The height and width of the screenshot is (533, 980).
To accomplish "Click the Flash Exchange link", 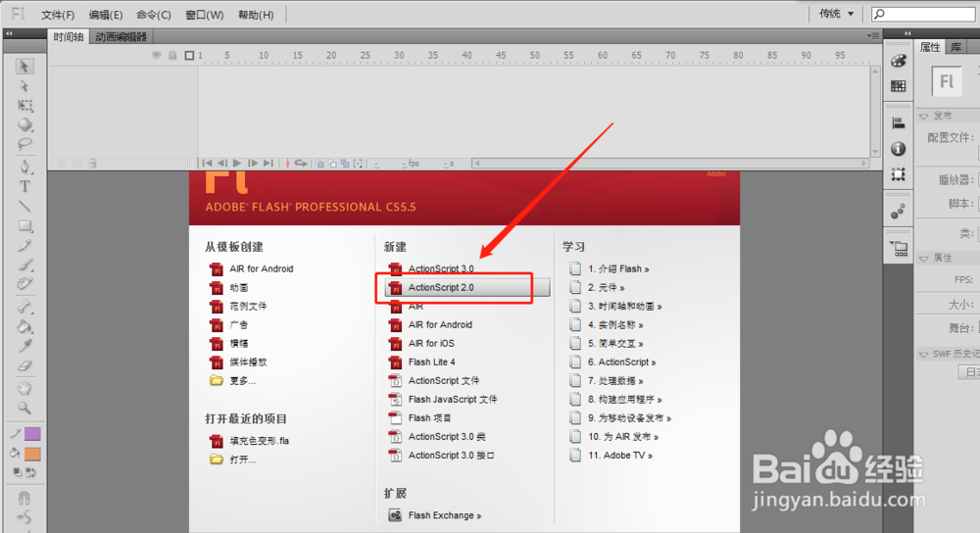I will tap(444, 515).
